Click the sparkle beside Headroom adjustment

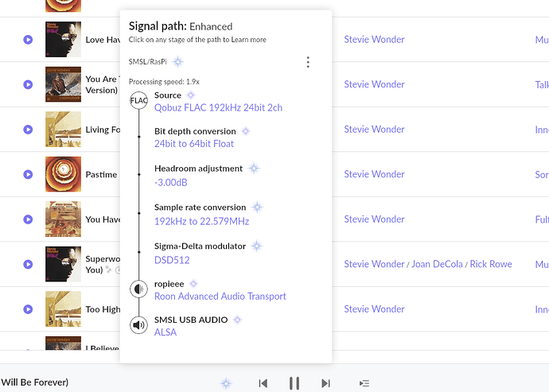click(x=254, y=169)
